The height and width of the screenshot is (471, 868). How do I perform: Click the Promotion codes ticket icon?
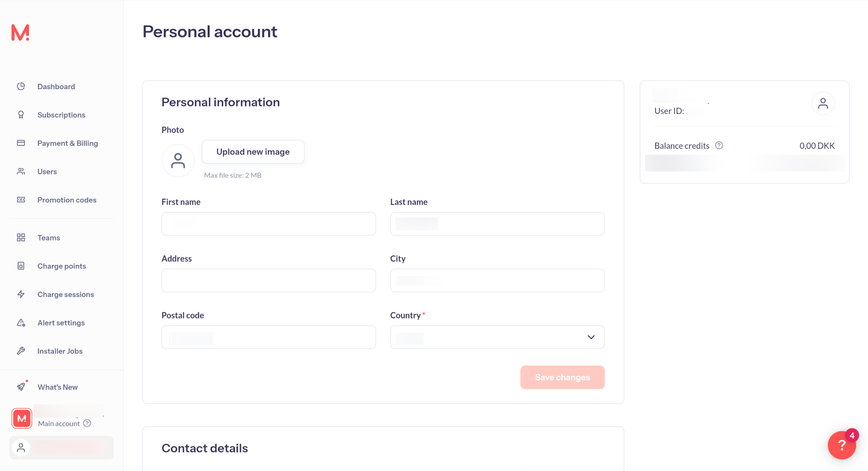(x=21, y=200)
